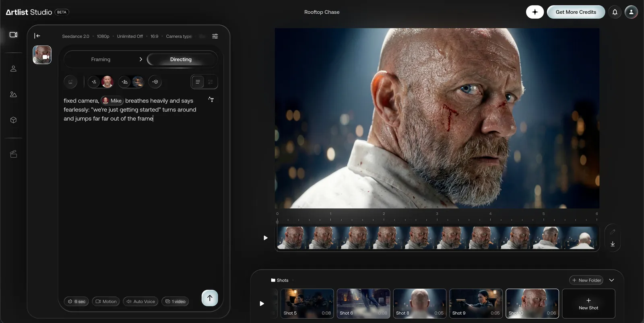The image size is (644, 323).
Task: Click the reference frame thumbnail in prompt panel
Action: (42, 55)
